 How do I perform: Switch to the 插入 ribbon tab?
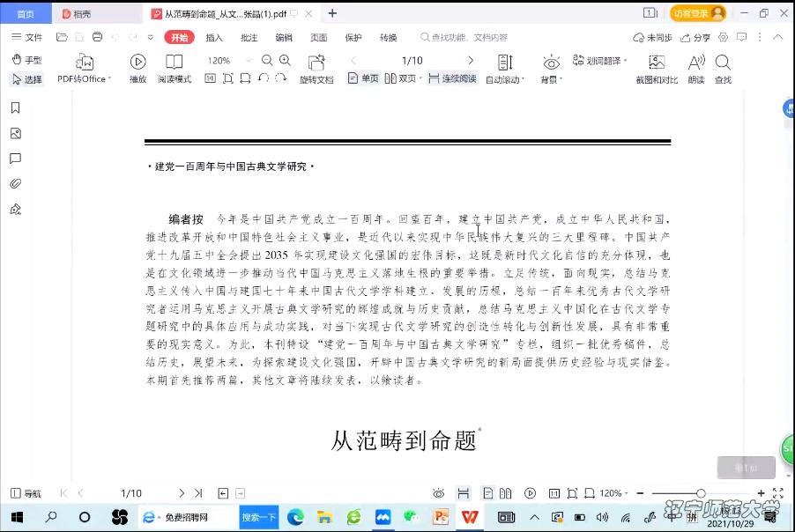click(x=214, y=37)
